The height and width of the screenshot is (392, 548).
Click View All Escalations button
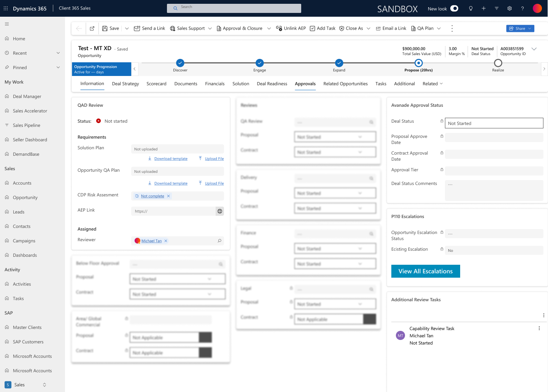(x=426, y=271)
